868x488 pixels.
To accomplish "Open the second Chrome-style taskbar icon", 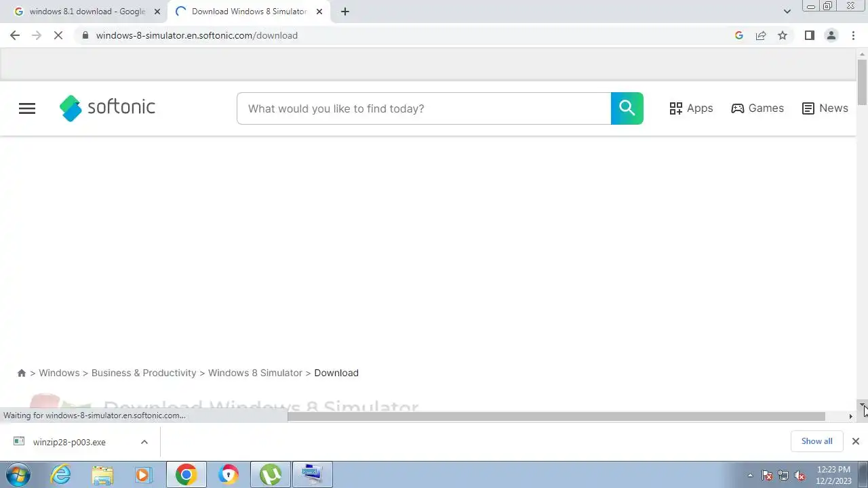I will tap(229, 474).
